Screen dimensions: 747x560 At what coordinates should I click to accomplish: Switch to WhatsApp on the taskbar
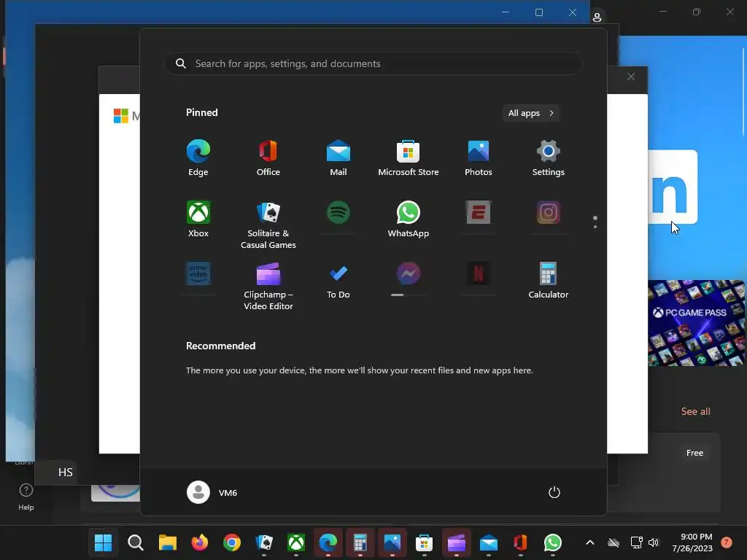click(x=553, y=542)
